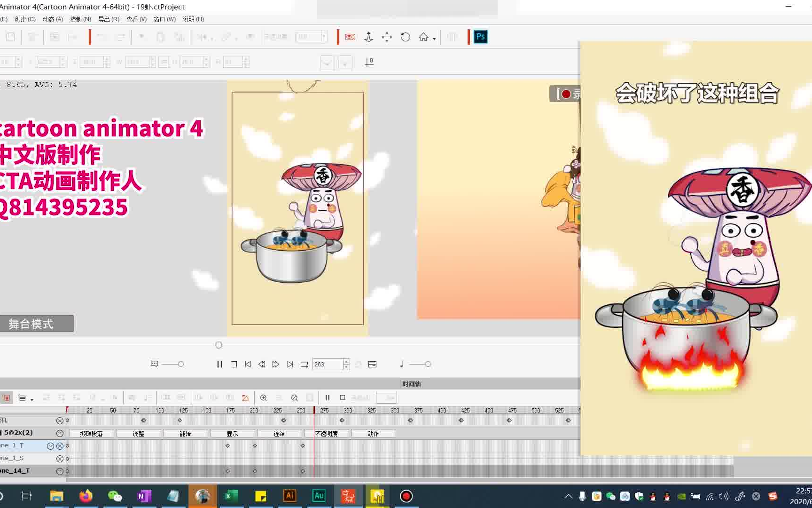Close the one_14_T track row
This screenshot has height=508, width=812.
click(x=60, y=471)
